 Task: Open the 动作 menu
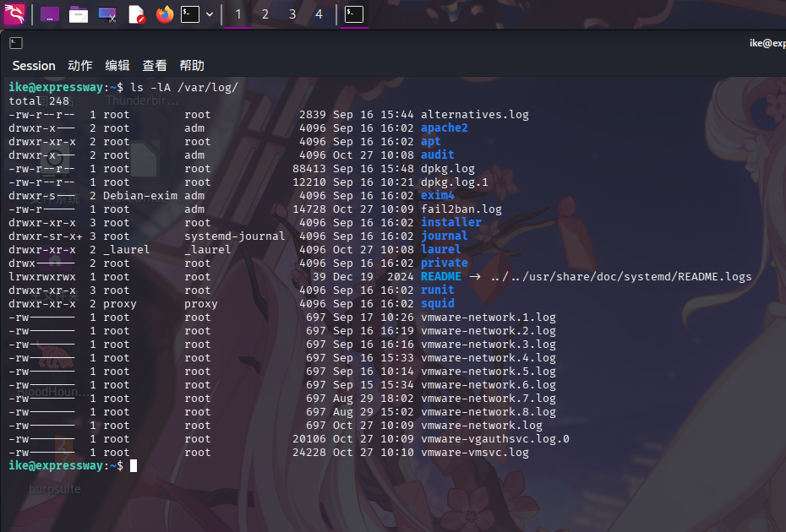click(80, 66)
